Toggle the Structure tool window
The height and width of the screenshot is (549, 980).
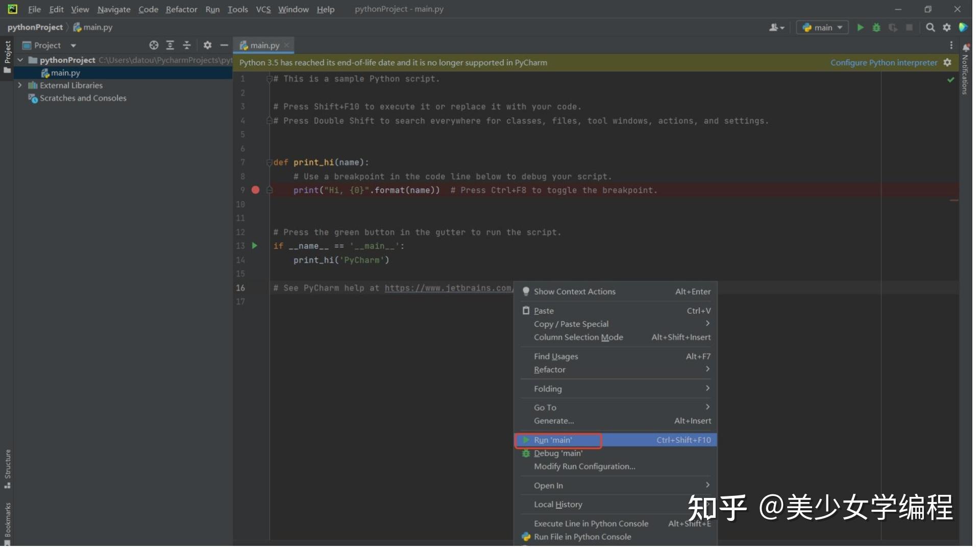tap(8, 467)
